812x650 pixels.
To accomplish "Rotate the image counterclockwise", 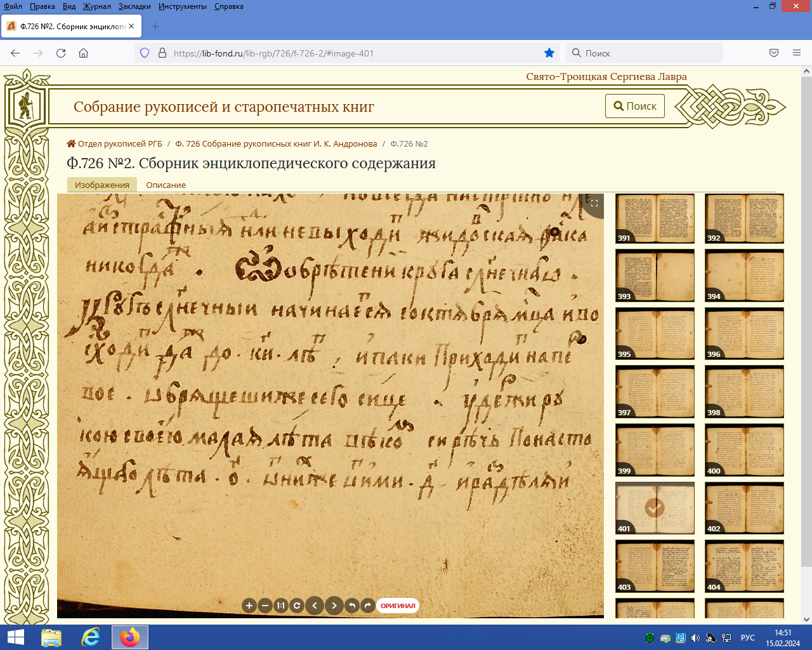I will click(352, 606).
